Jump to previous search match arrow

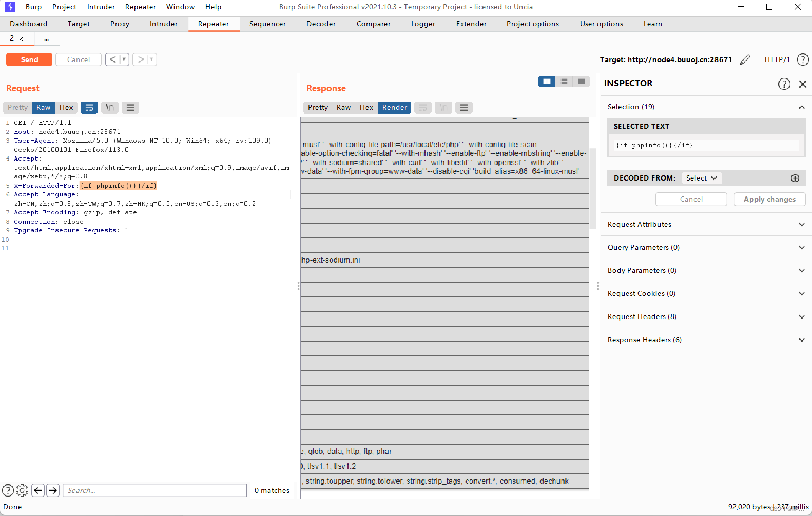(38, 490)
